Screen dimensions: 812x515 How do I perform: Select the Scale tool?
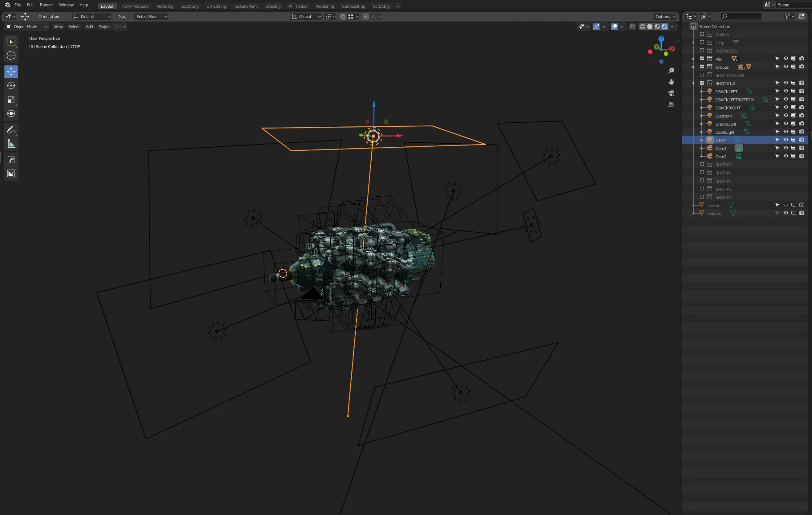(11, 100)
